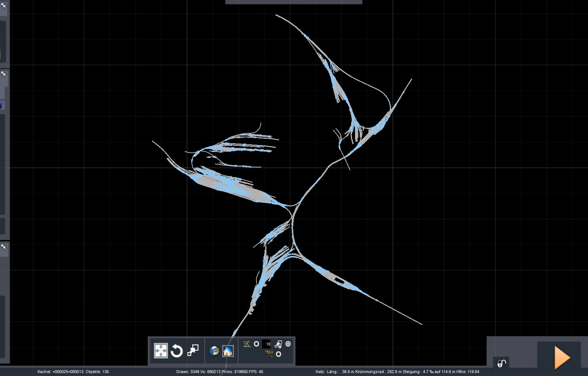This screenshot has width=588, height=376.
Task: Pin the top-left flyout panel
Action: (4, 6)
